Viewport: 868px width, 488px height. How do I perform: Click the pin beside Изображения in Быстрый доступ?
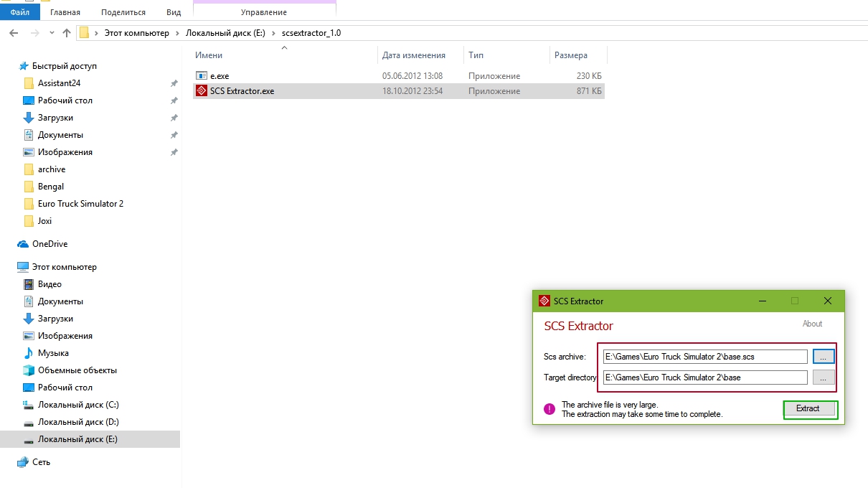[174, 152]
